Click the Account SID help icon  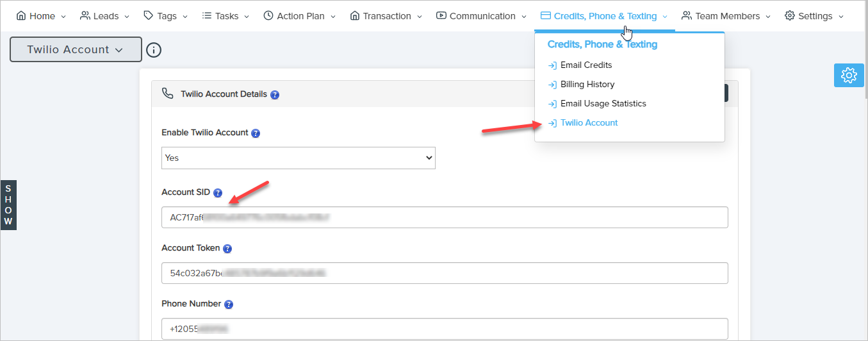pyautogui.click(x=218, y=193)
